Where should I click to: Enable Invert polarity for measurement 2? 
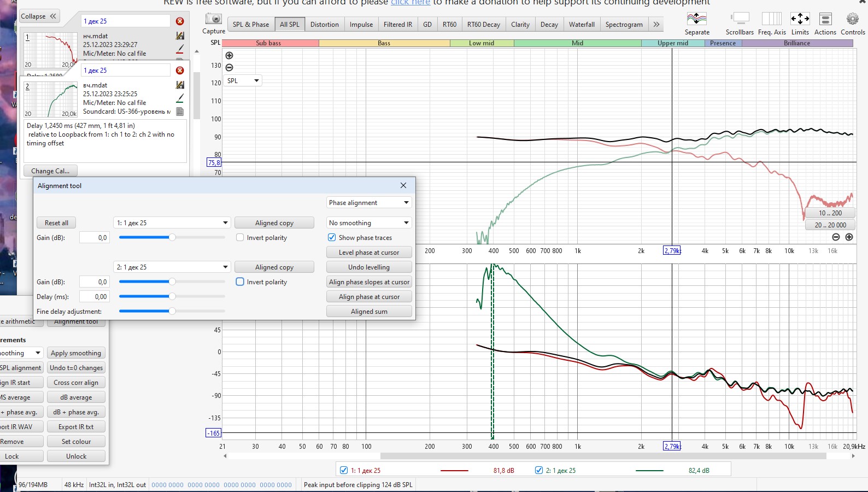click(240, 282)
